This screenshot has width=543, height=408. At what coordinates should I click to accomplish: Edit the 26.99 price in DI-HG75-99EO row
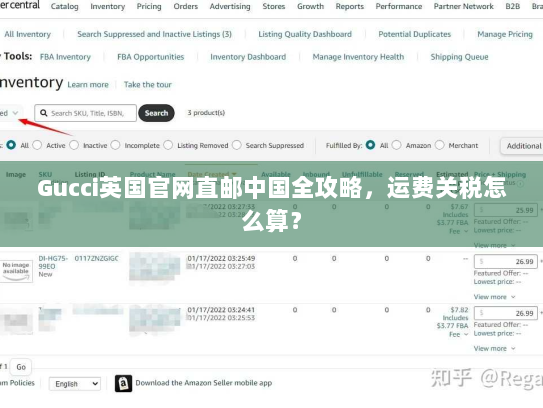click(x=506, y=261)
